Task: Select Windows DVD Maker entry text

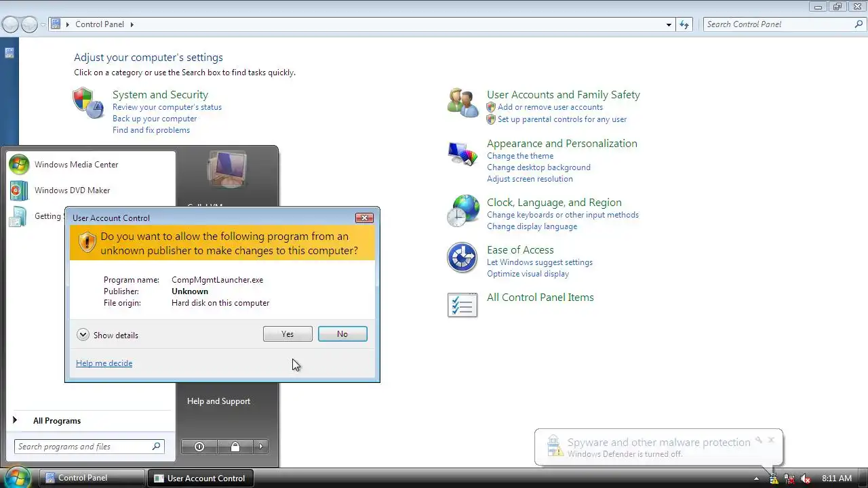Action: [x=72, y=190]
